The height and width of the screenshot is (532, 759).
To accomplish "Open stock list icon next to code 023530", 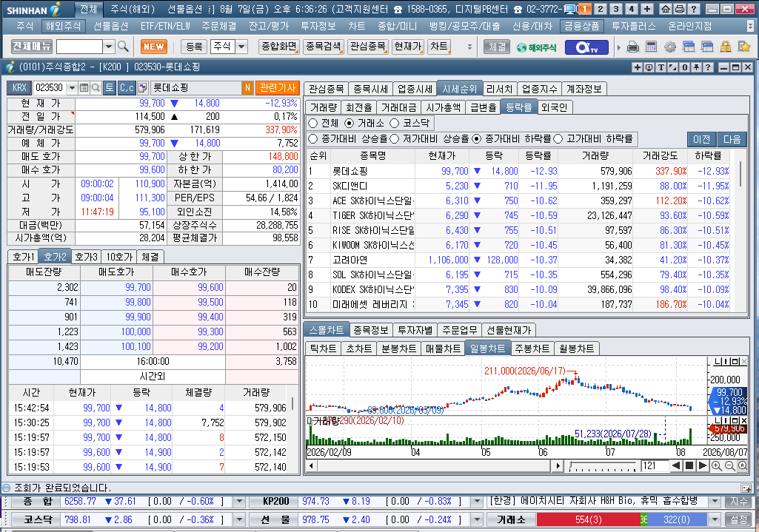I will (x=84, y=87).
